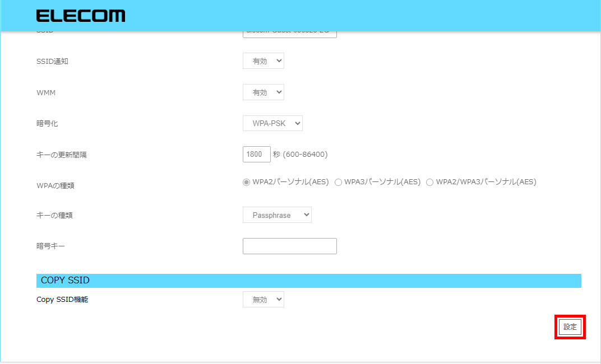601x364 pixels.
Task: Open the Copy SSID機能 dropdown
Action: (263, 299)
